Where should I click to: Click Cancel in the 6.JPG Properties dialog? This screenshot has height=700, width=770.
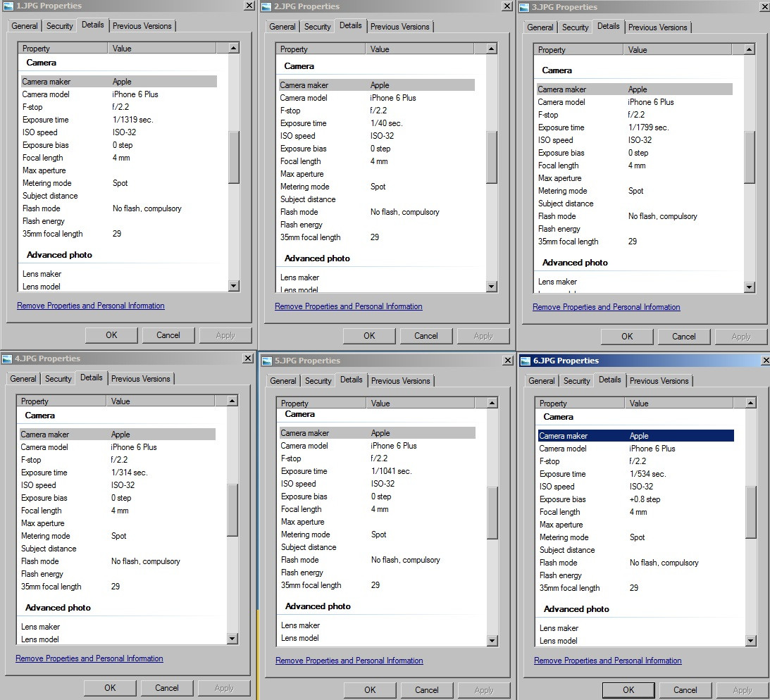[x=685, y=690]
